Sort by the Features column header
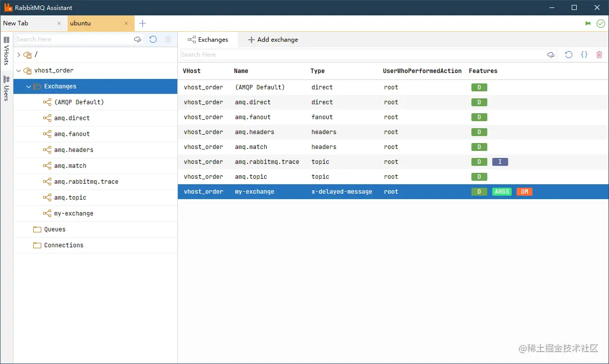 (x=483, y=71)
